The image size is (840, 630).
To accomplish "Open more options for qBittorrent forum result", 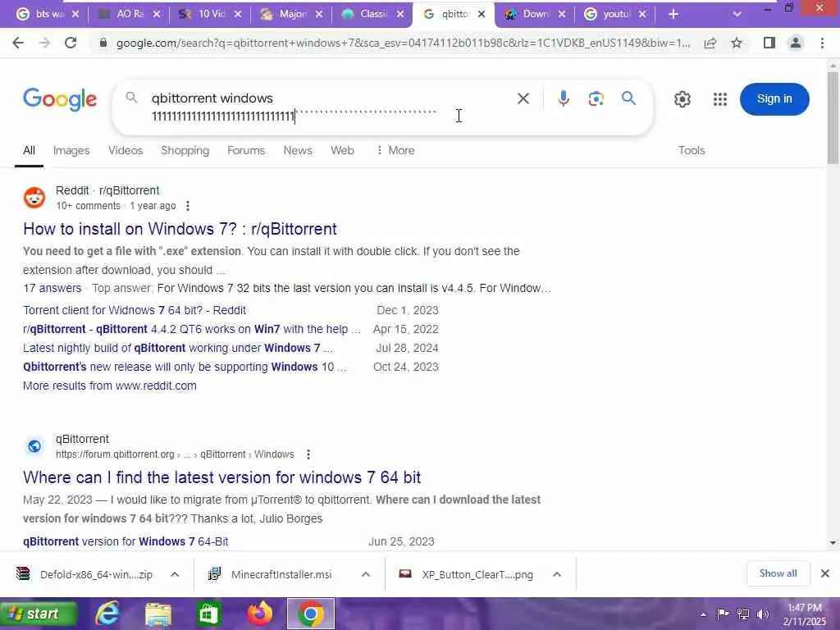I will [308, 454].
